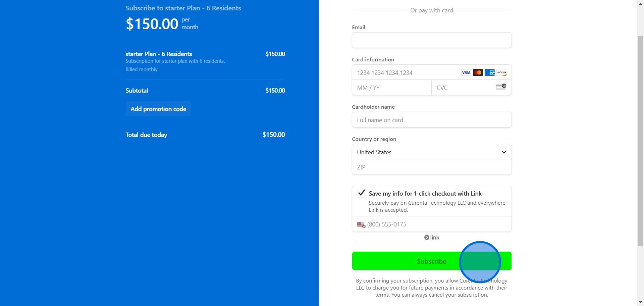Click the 'starter Plan - 6 Residents' line item
The height and width of the screenshot is (306, 644).
pos(159,54)
